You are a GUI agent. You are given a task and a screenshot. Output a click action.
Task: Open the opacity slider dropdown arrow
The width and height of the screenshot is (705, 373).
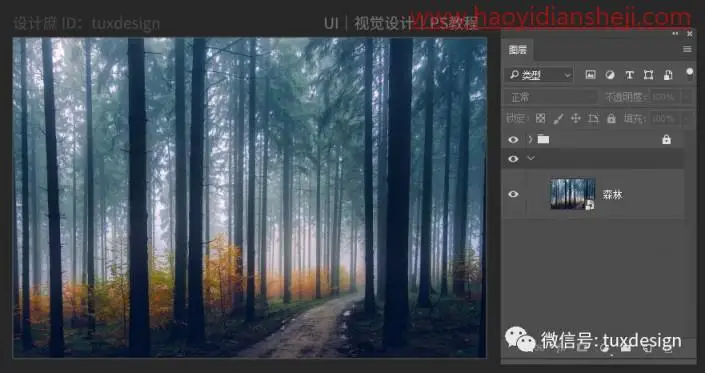click(687, 97)
